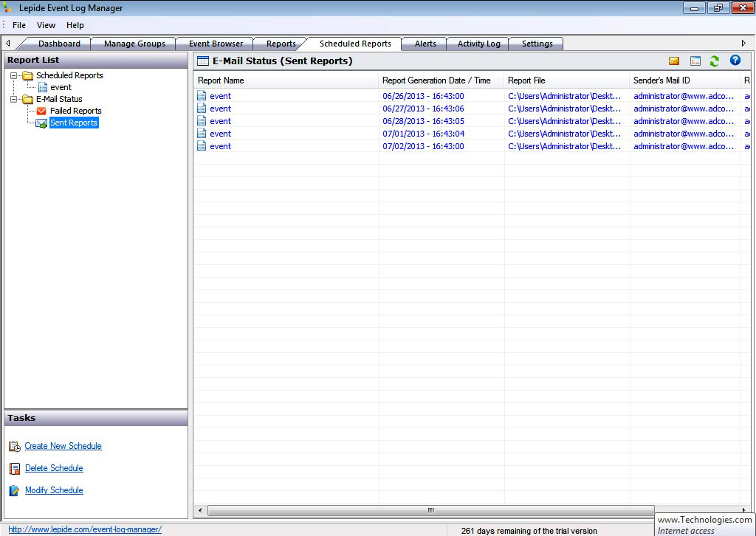This screenshot has width=756, height=536.
Task: Select Failed Reports under E-Mail Status
Action: coord(75,111)
